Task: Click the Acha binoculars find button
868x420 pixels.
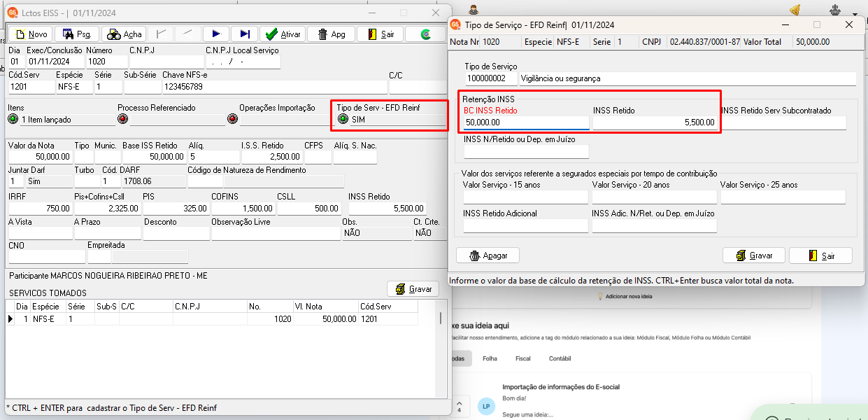Action: [124, 34]
